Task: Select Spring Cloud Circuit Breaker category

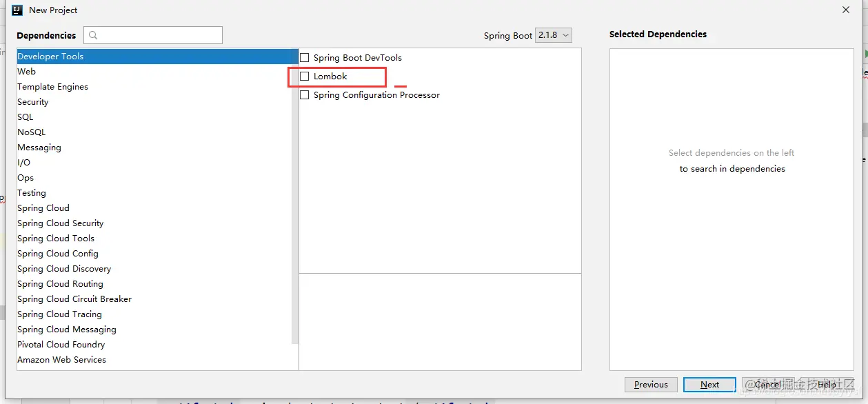Action: (157, 299)
